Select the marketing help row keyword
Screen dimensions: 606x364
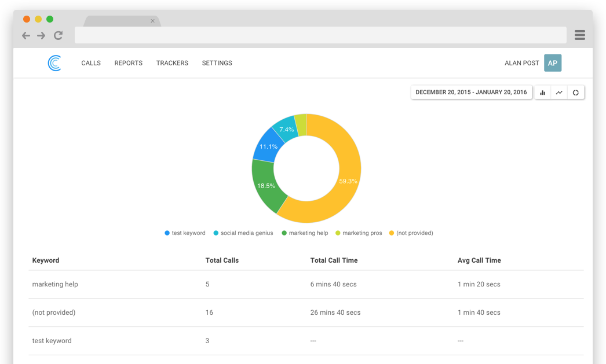55,285
